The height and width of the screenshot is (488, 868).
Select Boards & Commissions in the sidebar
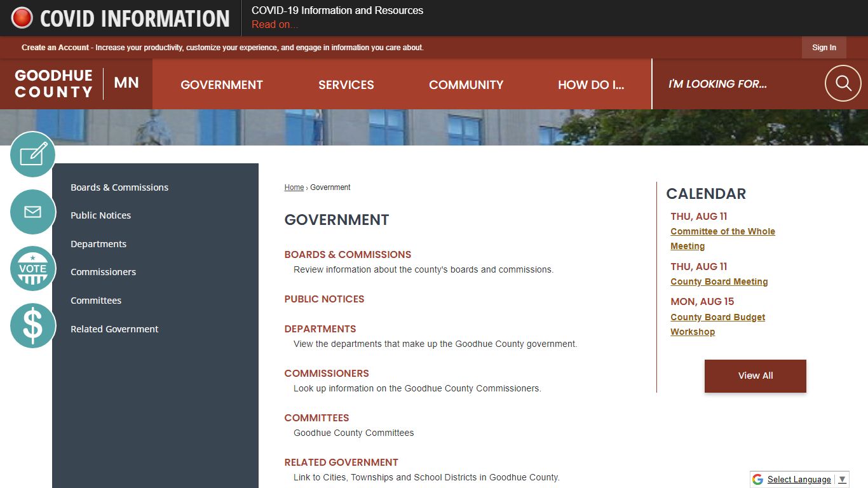point(119,187)
